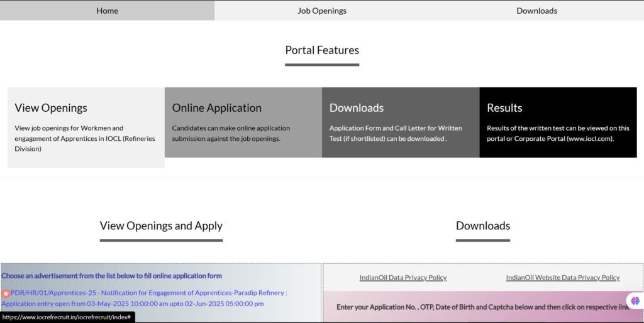Image resolution: width=644 pixels, height=323 pixels.
Task: Click the 'Application entry open from 03-May-2025' line
Action: (132, 304)
